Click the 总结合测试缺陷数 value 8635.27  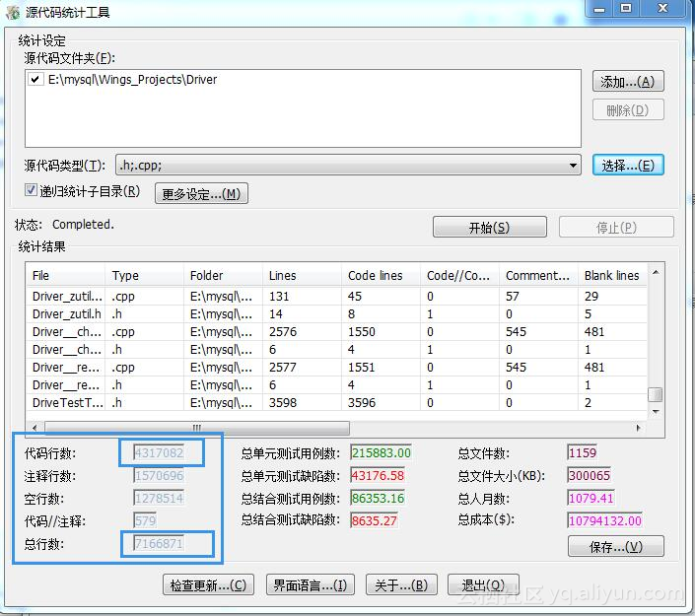coord(374,520)
